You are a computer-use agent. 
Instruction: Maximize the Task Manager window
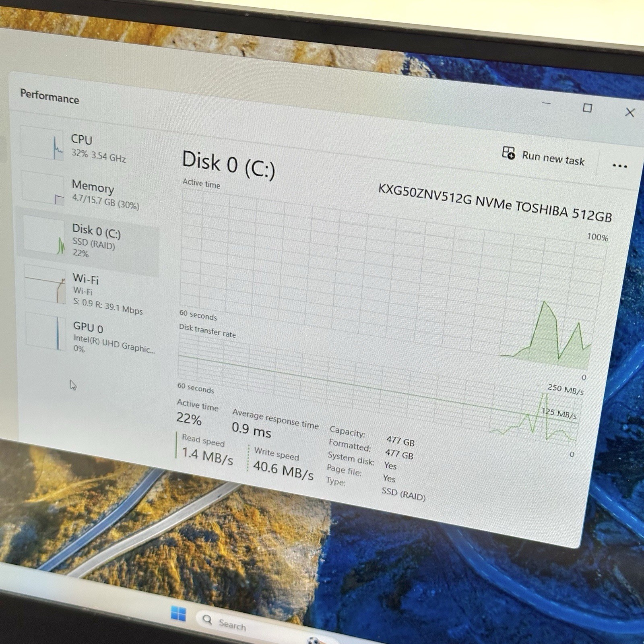tap(587, 108)
